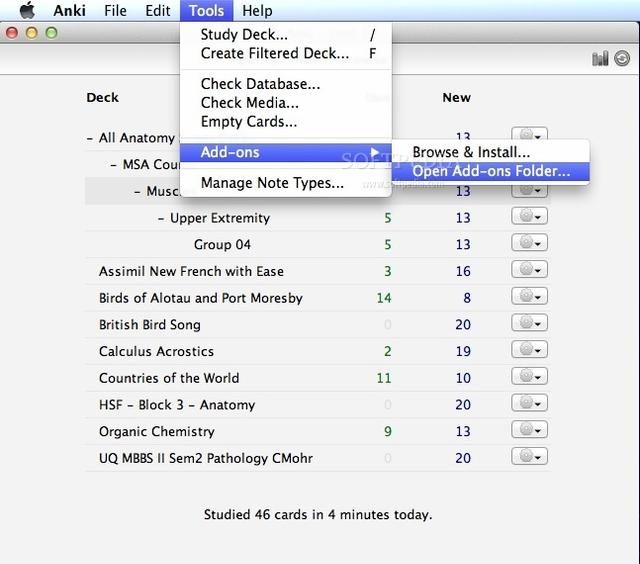Run Check Database... from the menu

click(286, 84)
